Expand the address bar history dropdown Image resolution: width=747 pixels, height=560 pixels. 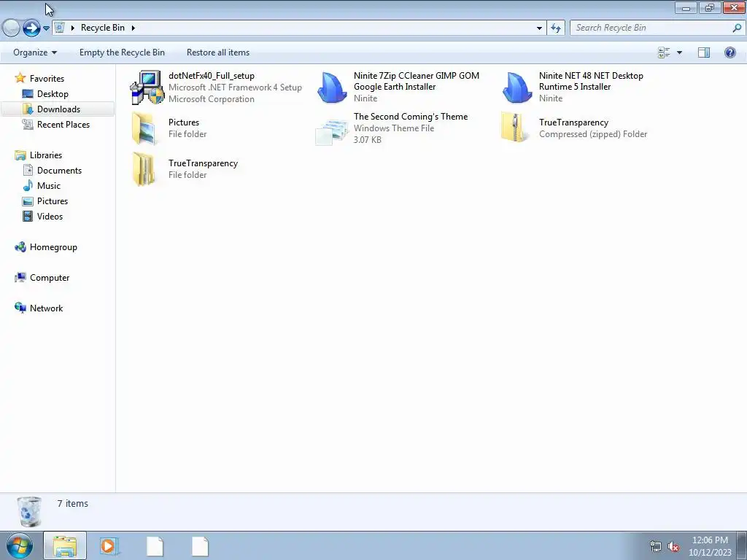pos(539,28)
